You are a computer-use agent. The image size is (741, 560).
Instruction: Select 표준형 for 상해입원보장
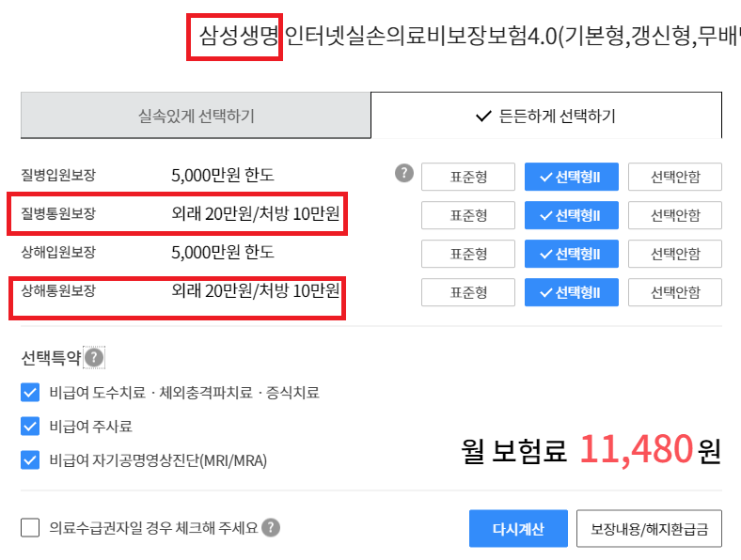[x=468, y=254]
